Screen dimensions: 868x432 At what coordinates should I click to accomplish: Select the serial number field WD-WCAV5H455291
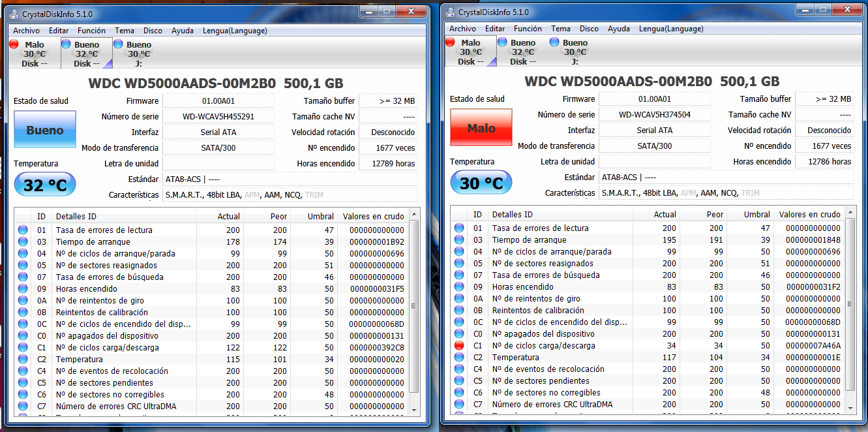(218, 116)
